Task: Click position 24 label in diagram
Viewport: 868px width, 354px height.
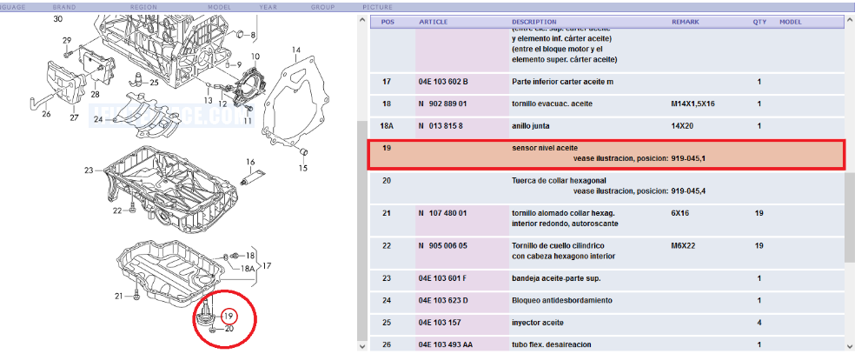Action: click(x=98, y=120)
